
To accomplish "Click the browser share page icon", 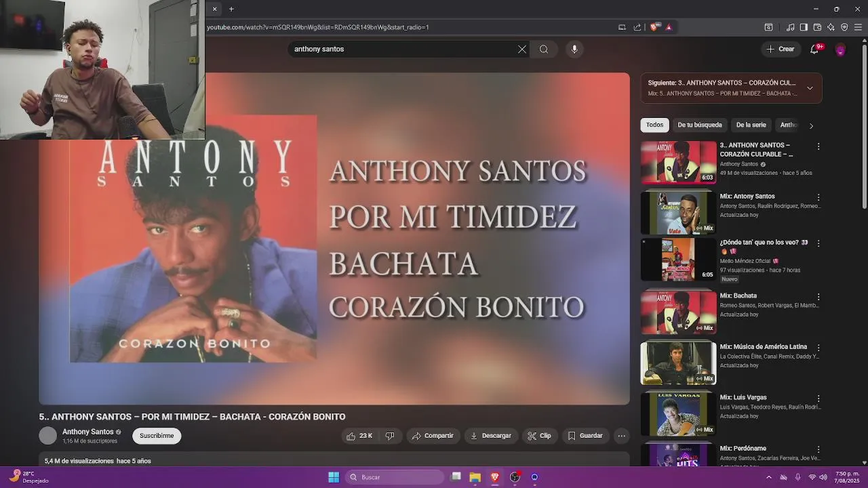I will point(637,27).
